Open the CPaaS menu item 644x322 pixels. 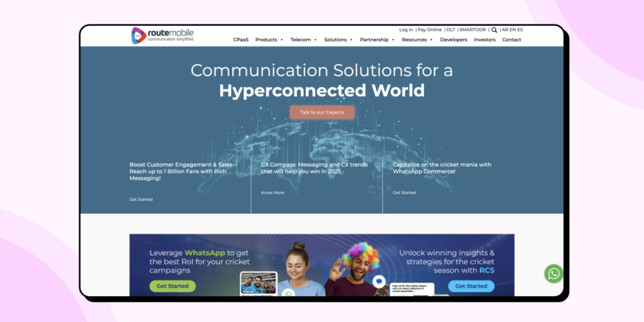pyautogui.click(x=241, y=40)
